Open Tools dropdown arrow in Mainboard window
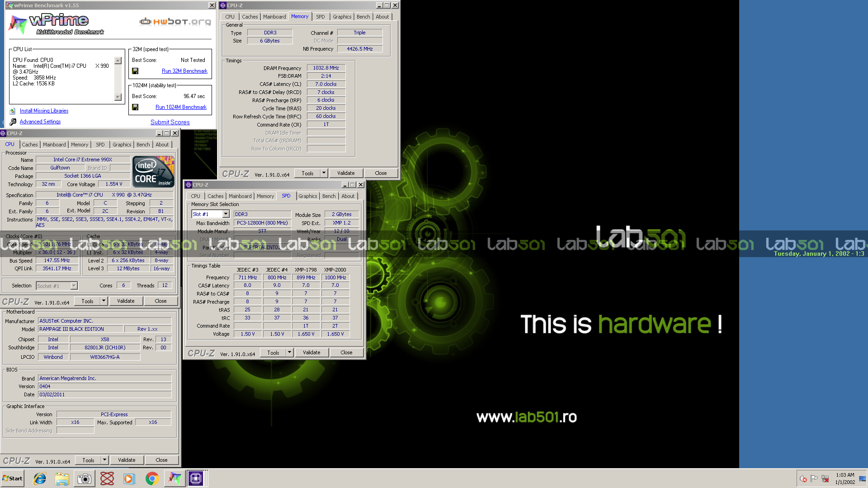 104,460
